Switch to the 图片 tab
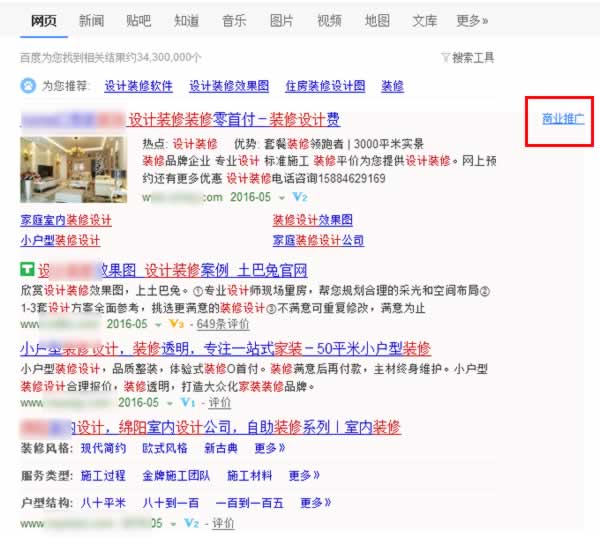This screenshot has width=600, height=538. click(x=282, y=20)
